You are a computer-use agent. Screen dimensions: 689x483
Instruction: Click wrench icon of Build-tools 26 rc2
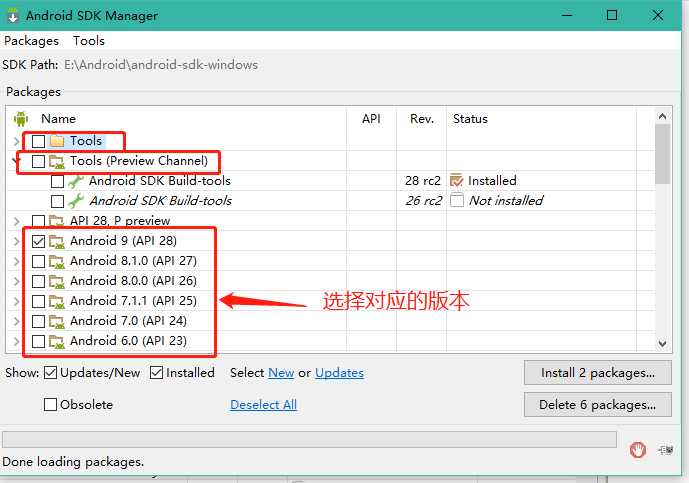[x=76, y=201]
